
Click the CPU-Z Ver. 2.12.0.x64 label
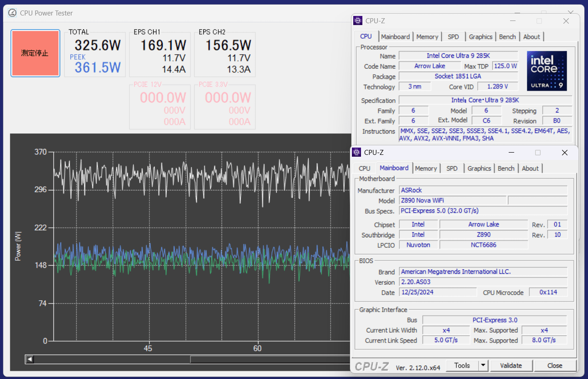[x=418, y=368]
